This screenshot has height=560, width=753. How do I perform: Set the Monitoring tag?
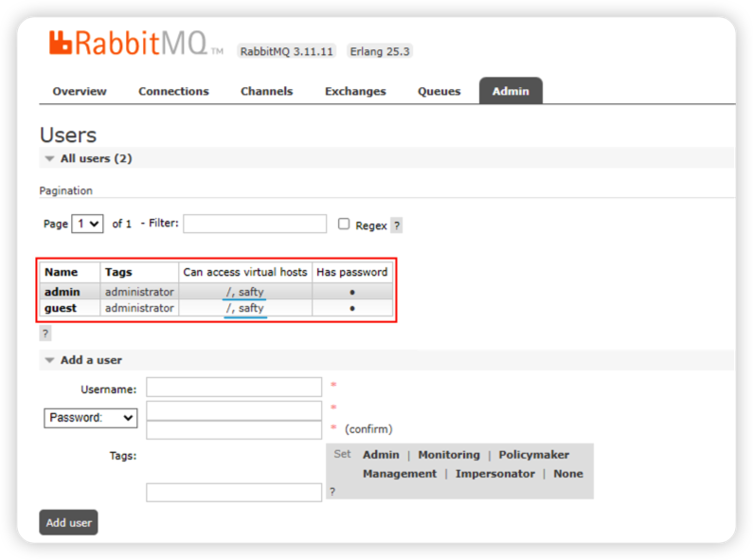click(x=449, y=455)
